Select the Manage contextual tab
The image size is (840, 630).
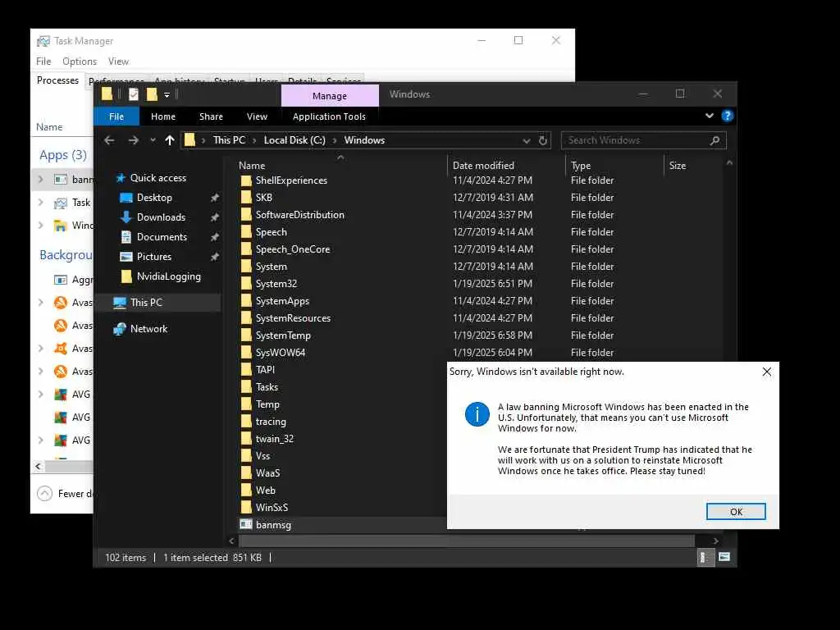[330, 95]
